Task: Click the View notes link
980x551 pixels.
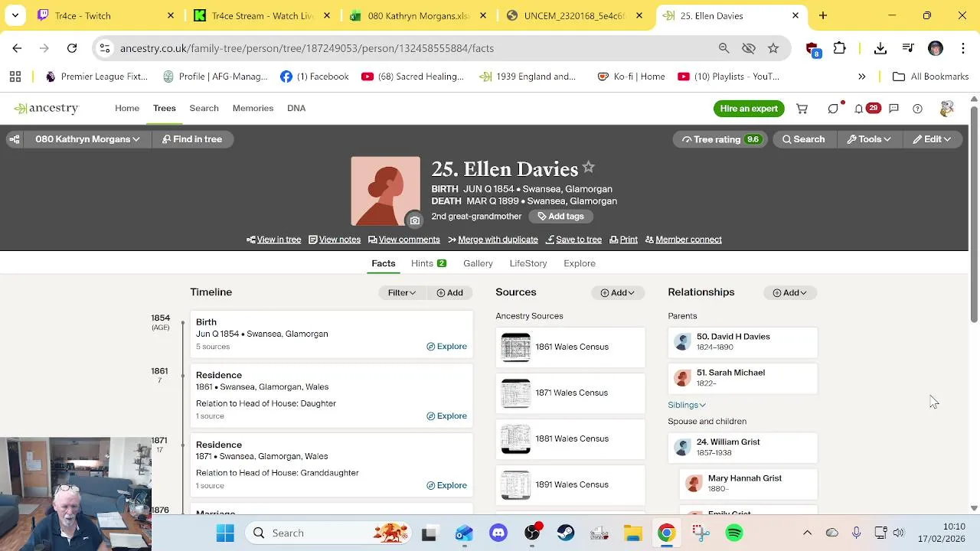Action: point(335,240)
